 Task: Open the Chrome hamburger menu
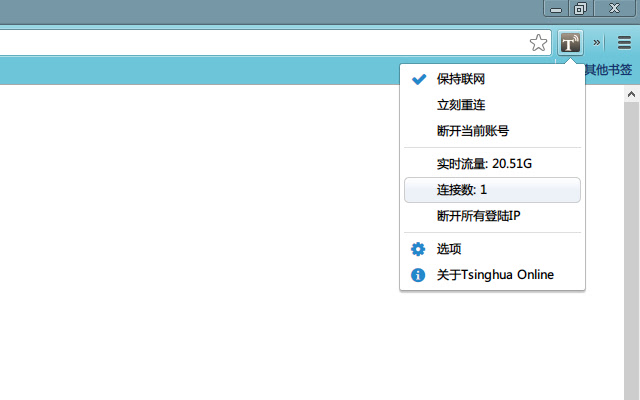pyautogui.click(x=624, y=42)
